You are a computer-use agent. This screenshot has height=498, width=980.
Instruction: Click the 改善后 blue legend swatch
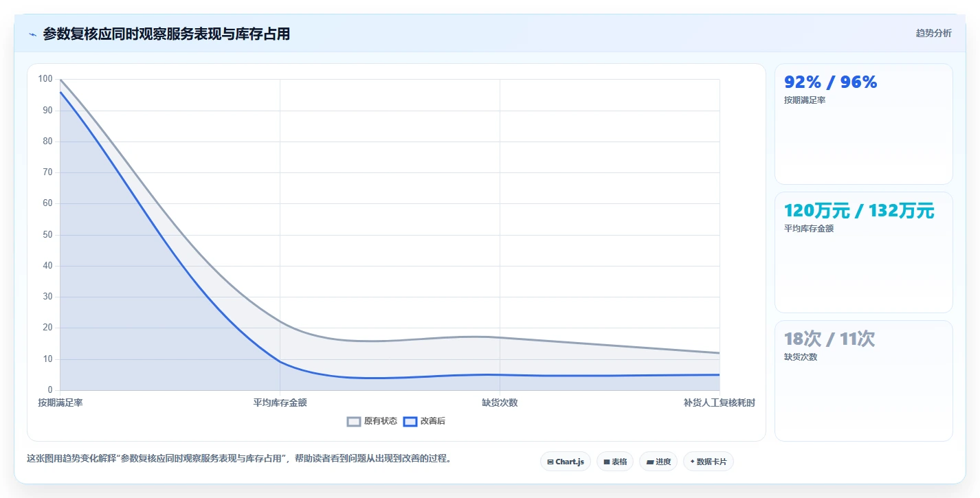(x=410, y=421)
